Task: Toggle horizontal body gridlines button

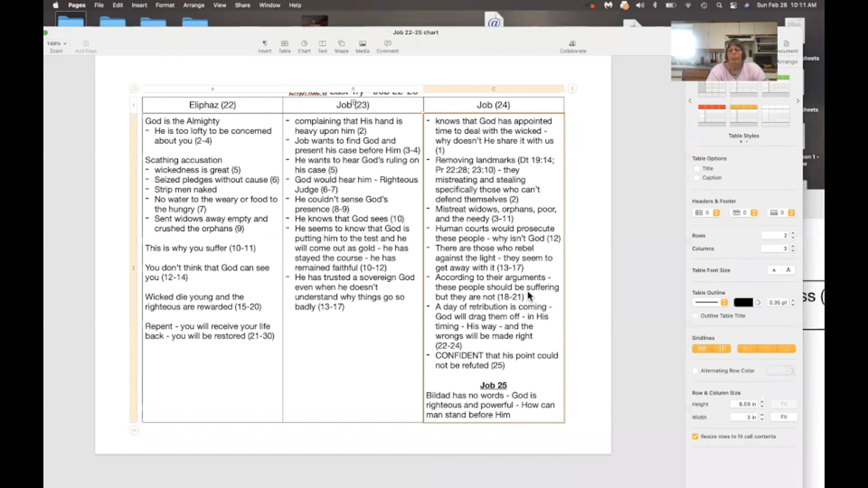Action: pyautogui.click(x=702, y=348)
